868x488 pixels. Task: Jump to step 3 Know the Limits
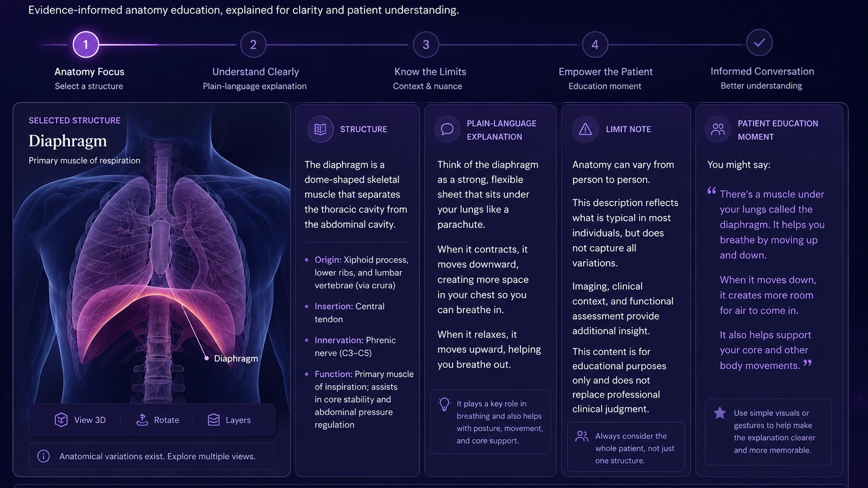click(x=426, y=44)
